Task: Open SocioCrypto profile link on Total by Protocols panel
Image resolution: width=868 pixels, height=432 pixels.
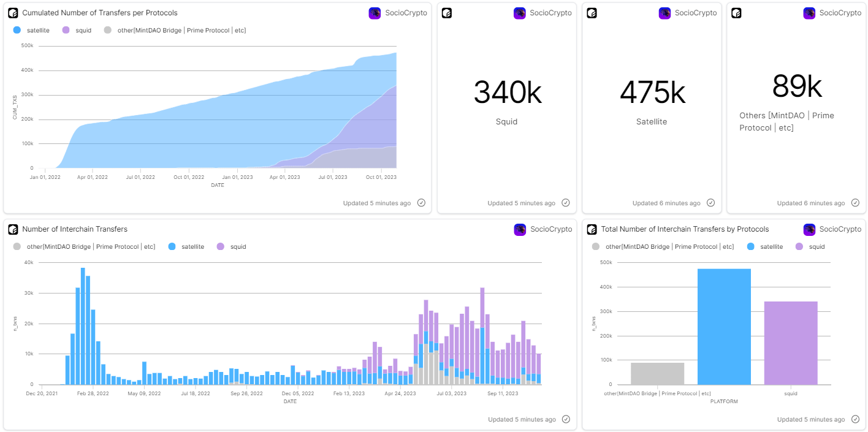Action: [840, 229]
